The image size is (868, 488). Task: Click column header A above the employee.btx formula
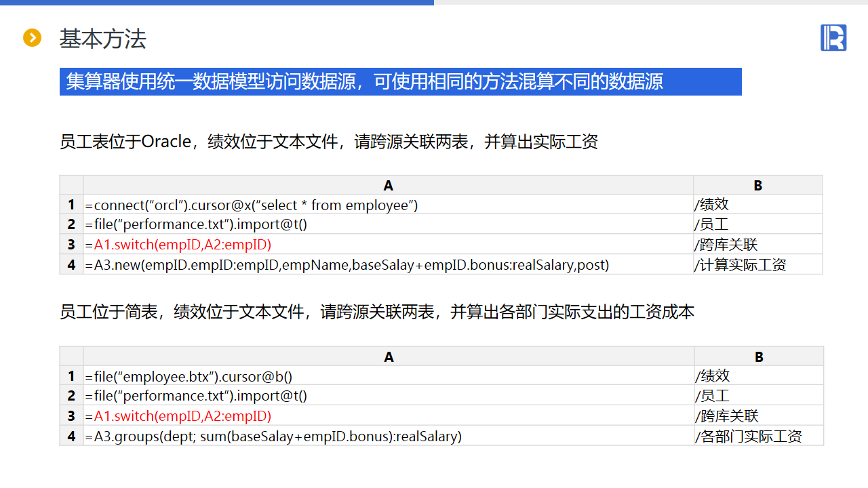point(389,357)
